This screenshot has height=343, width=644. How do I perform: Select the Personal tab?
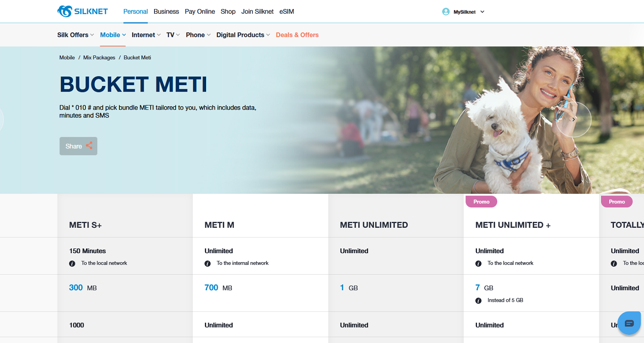coord(136,12)
